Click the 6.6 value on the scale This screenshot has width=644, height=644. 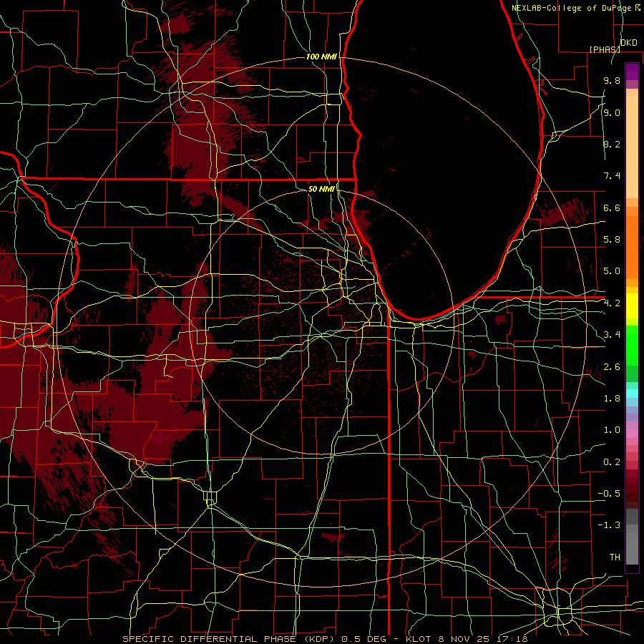click(x=612, y=208)
